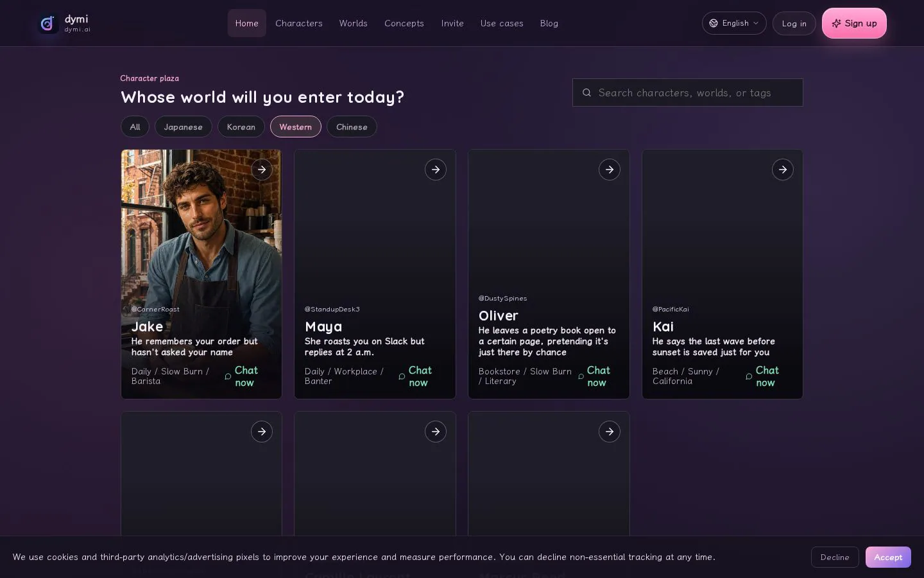Open the English language dropdown
The width and height of the screenshot is (924, 578).
click(x=734, y=23)
